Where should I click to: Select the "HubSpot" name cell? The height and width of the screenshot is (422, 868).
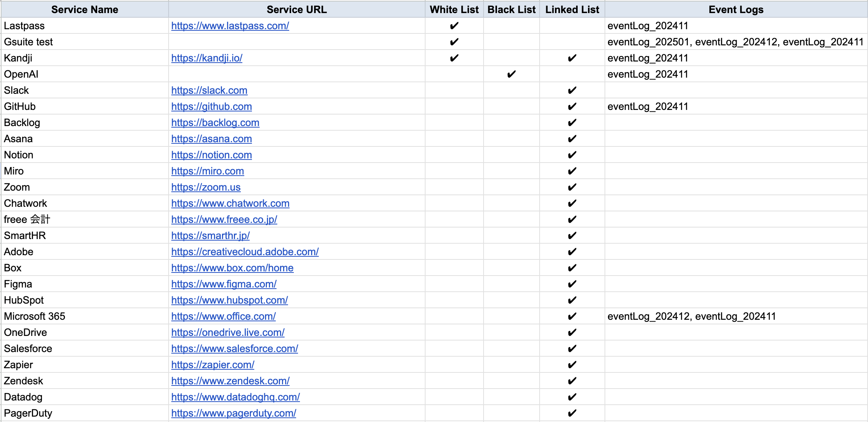85,300
